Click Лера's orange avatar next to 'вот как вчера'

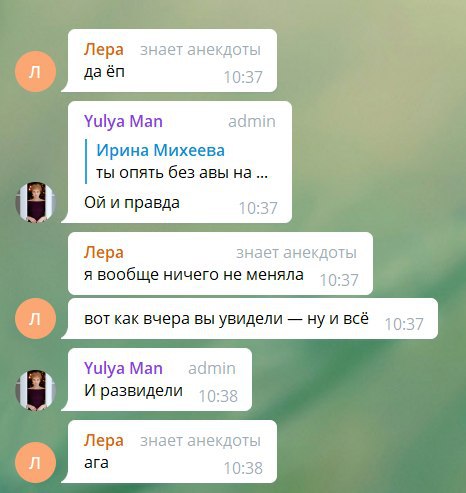35,319
